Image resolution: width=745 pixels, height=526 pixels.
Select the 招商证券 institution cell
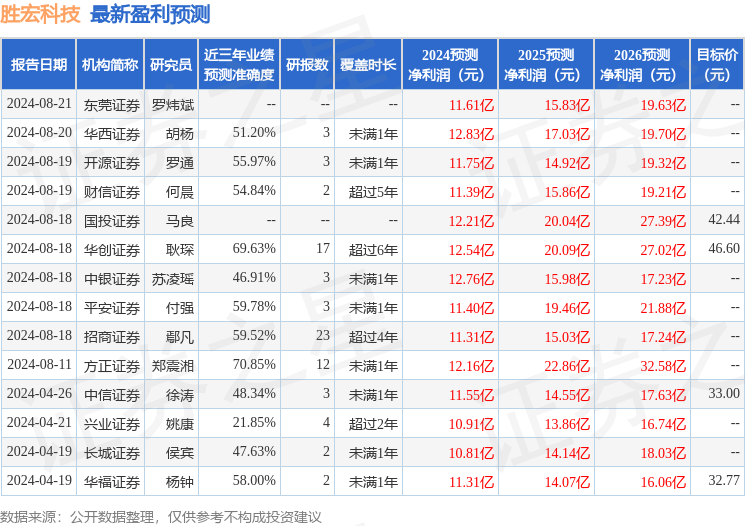112,337
